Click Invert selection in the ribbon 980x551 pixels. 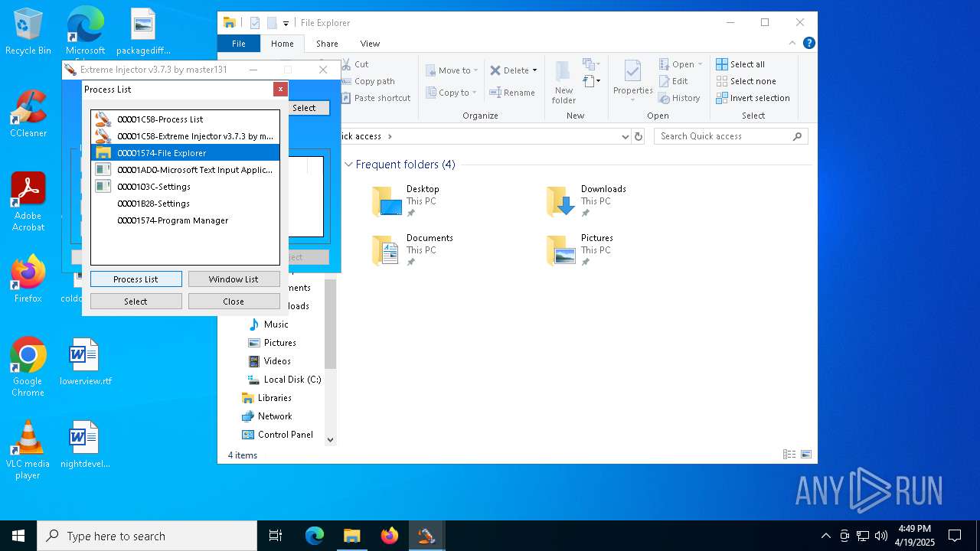click(x=753, y=98)
